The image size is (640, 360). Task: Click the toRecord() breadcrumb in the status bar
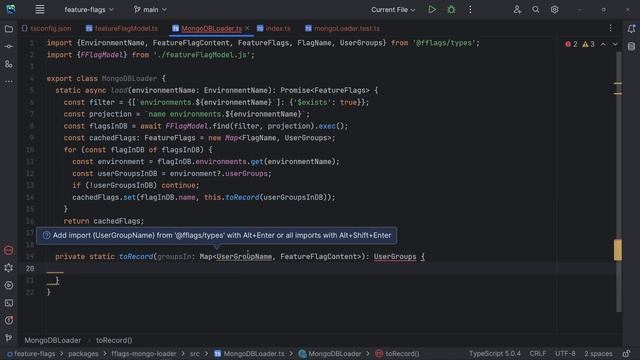[397, 353]
